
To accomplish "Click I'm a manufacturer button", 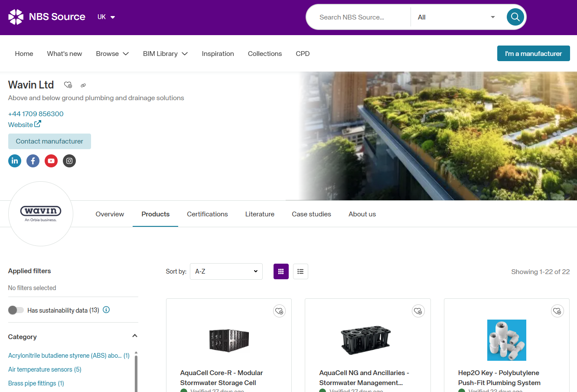I will [x=534, y=53].
